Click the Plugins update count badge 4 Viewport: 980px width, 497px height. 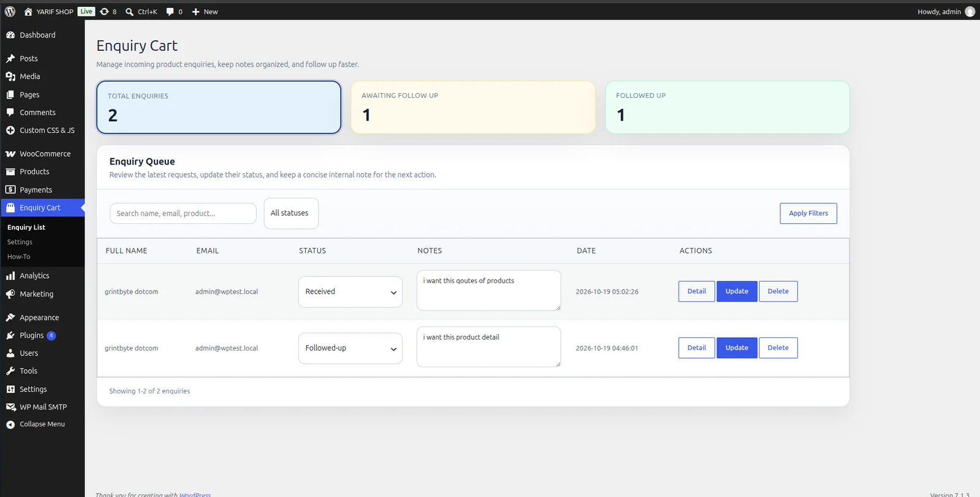[51, 335]
